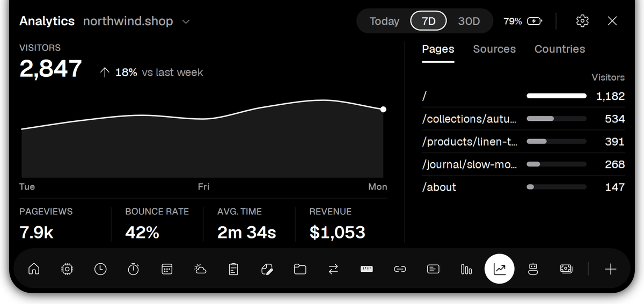Click the visitors bar for /collections/autu...

coord(557,119)
